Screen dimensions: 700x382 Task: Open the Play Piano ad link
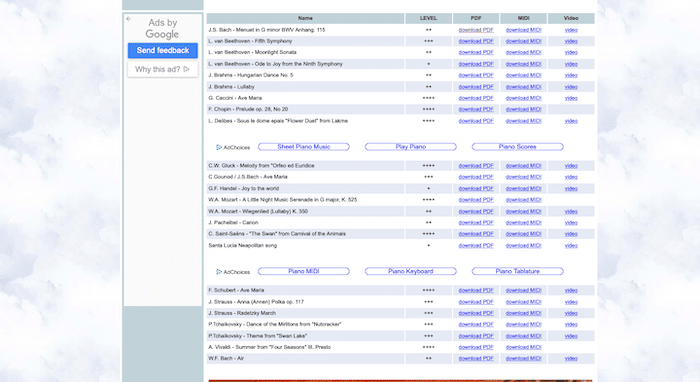point(411,147)
